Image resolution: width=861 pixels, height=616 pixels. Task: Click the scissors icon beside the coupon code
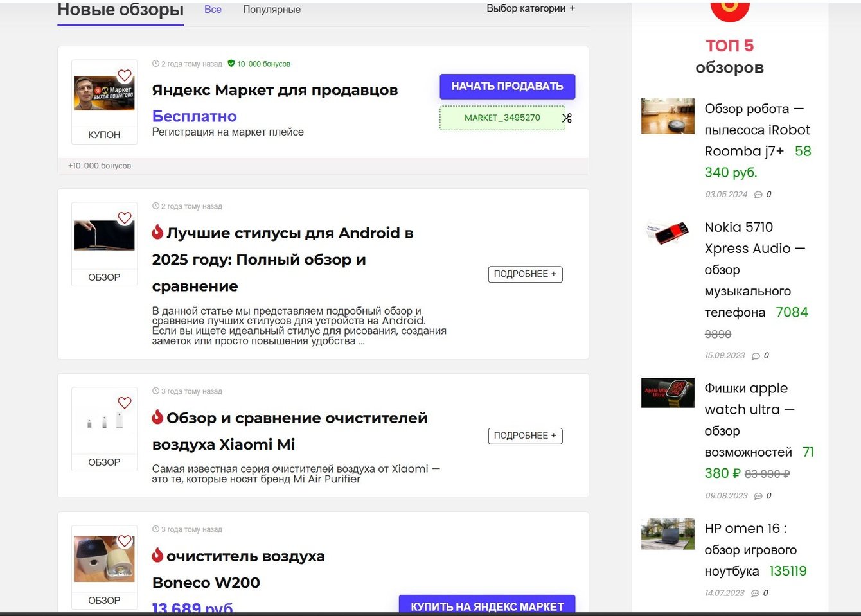(x=567, y=118)
